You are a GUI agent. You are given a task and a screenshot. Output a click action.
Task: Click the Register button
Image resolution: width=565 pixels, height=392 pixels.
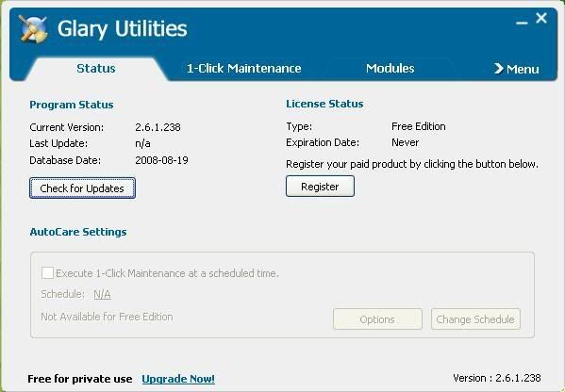coord(320,186)
